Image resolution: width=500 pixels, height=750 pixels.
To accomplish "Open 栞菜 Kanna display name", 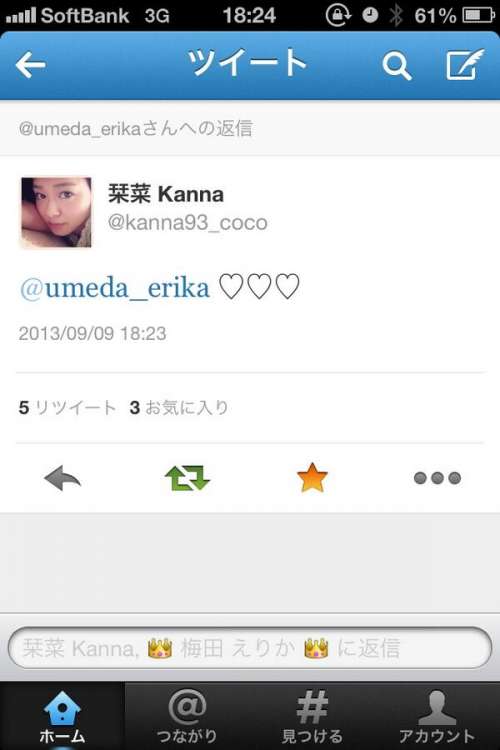I will tap(166, 194).
